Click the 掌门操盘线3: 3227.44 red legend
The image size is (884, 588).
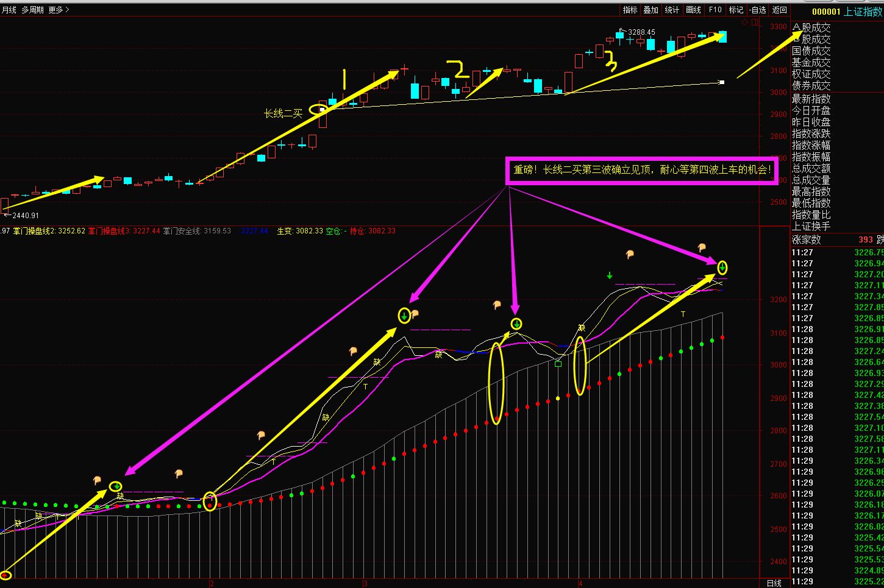(124, 232)
